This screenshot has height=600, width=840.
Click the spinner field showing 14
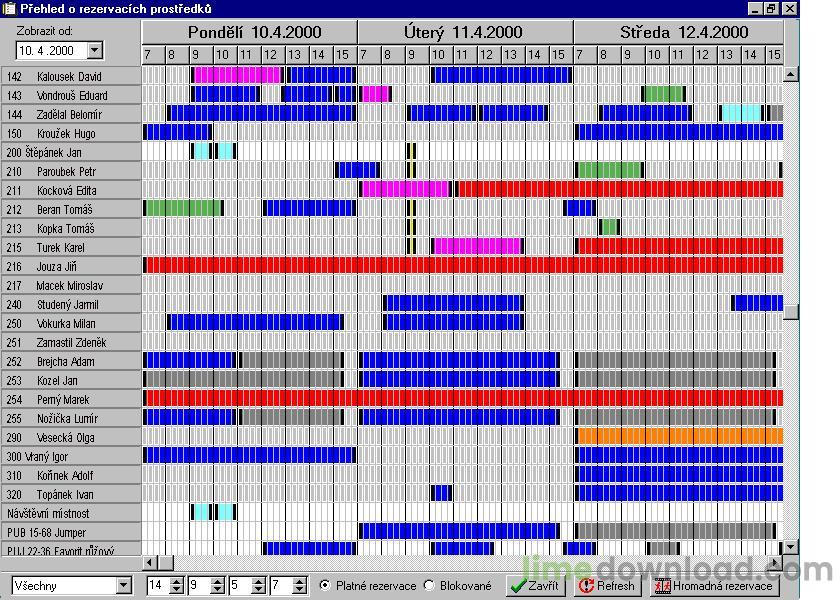(158, 585)
